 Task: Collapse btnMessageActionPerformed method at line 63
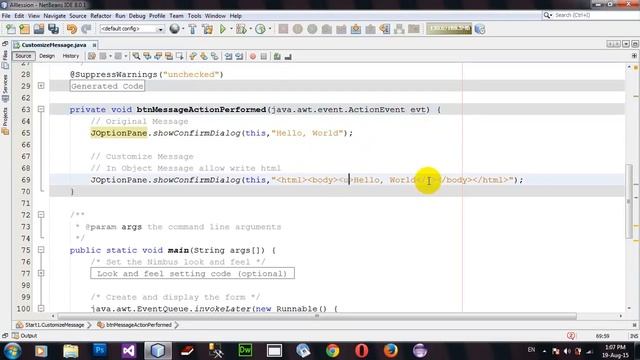(x=41, y=109)
